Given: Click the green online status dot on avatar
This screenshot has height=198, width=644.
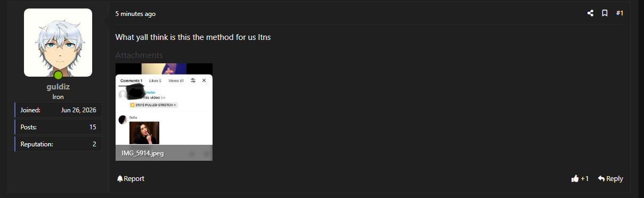Looking at the screenshot, I should click(58, 76).
